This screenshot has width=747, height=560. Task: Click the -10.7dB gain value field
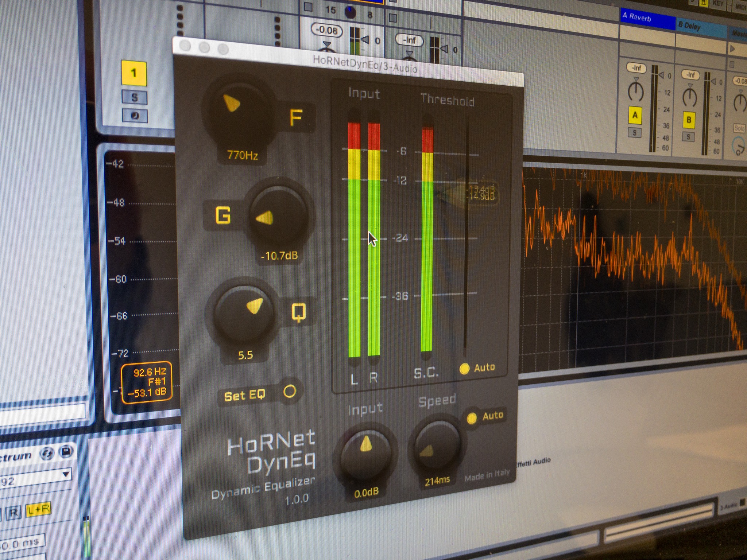279,256
